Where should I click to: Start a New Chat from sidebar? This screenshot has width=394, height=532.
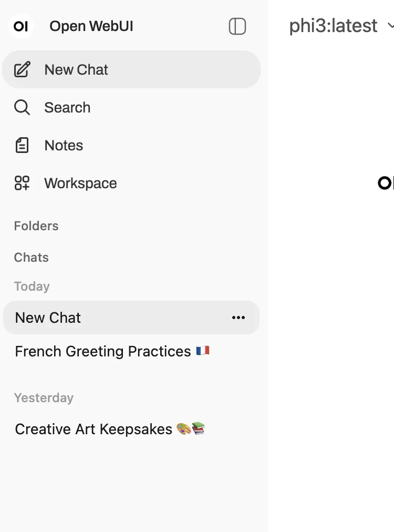(76, 69)
